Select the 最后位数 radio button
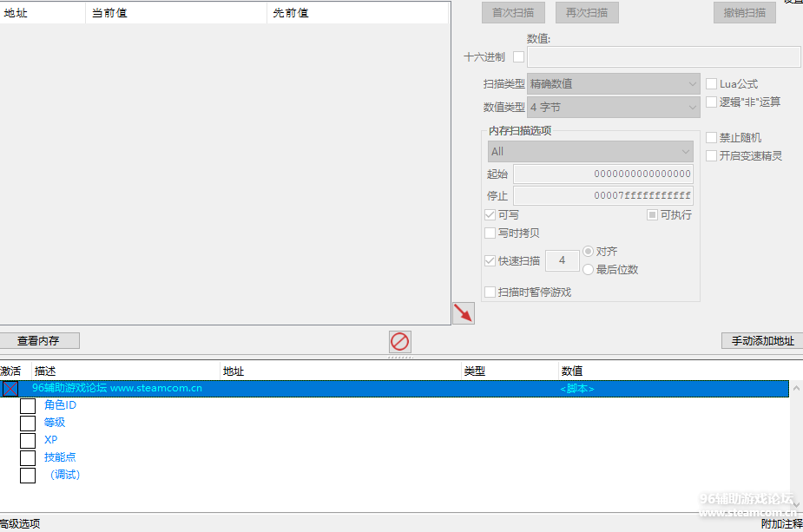This screenshot has width=803, height=532. click(x=589, y=270)
